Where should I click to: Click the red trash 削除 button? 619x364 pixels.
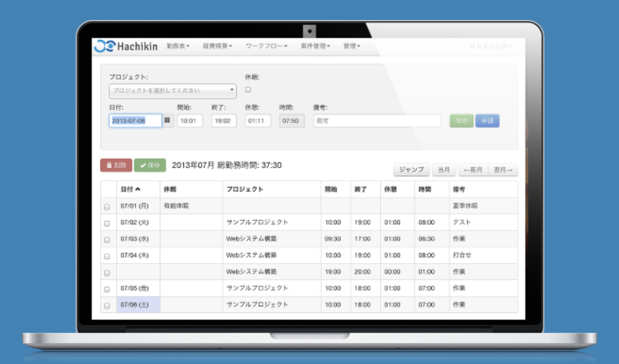pyautogui.click(x=116, y=165)
